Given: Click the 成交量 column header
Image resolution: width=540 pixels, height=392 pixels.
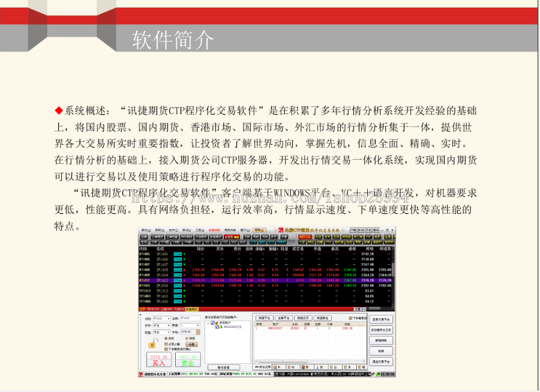Looking at the screenshot, I should (x=298, y=249).
